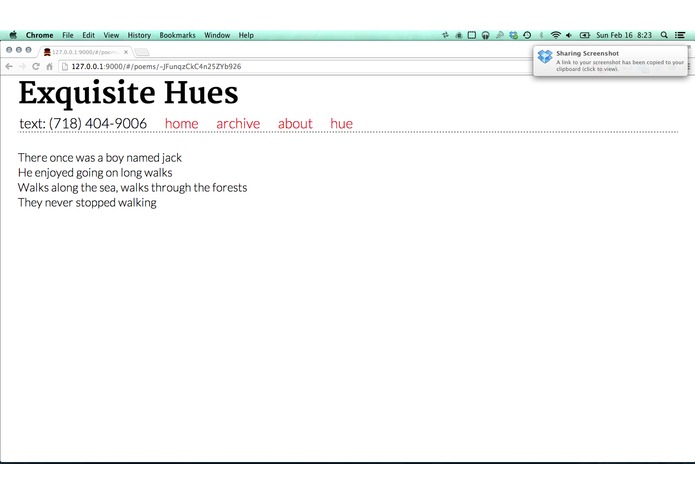Open the Bookmarks menu
Image resolution: width=695 pixels, height=494 pixels.
coord(177,35)
